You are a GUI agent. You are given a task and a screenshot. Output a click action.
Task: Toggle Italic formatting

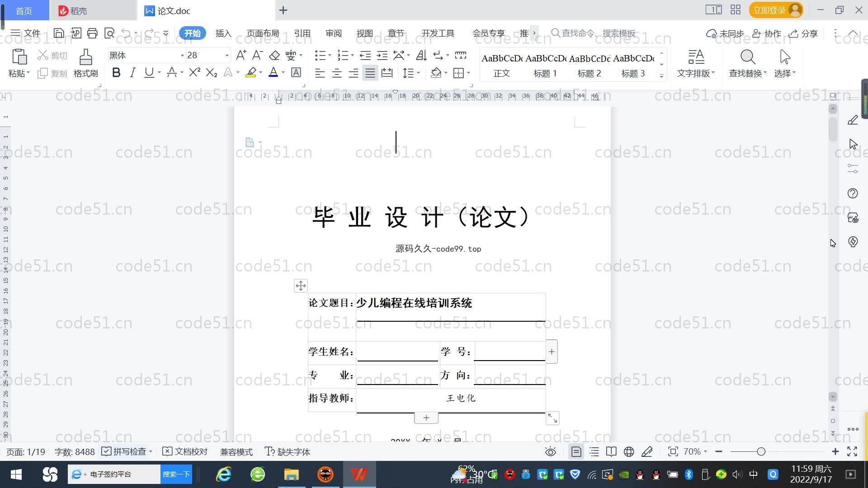point(132,72)
